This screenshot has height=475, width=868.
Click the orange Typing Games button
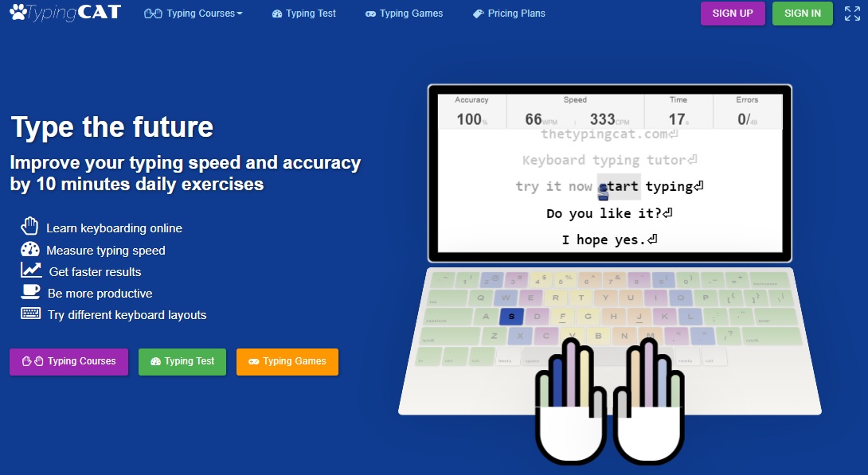pos(287,362)
